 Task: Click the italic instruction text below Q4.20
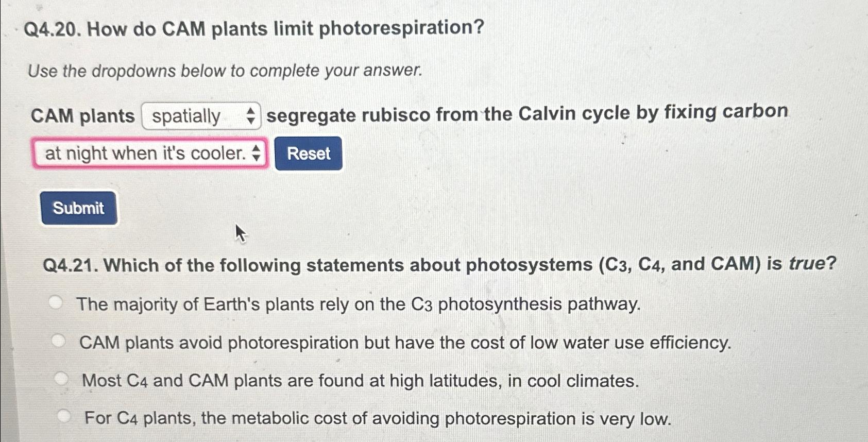click(225, 71)
